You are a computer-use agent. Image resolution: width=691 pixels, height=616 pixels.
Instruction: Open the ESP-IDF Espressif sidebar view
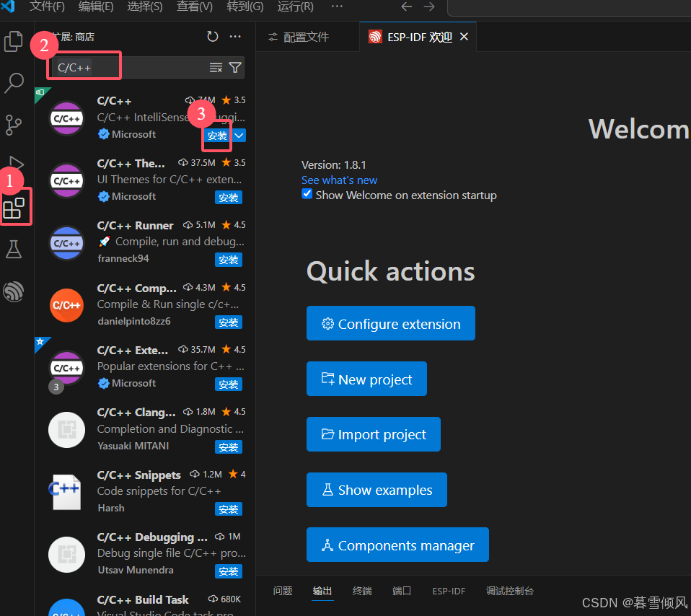14,291
